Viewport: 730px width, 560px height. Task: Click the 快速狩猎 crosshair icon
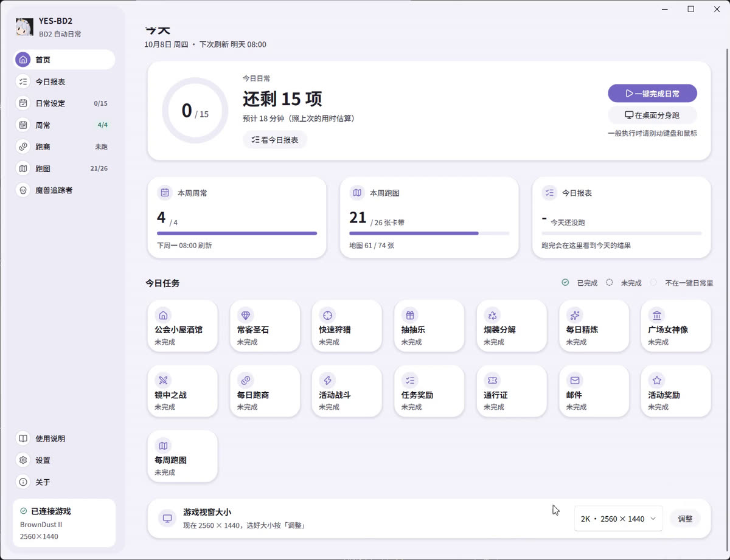(328, 315)
